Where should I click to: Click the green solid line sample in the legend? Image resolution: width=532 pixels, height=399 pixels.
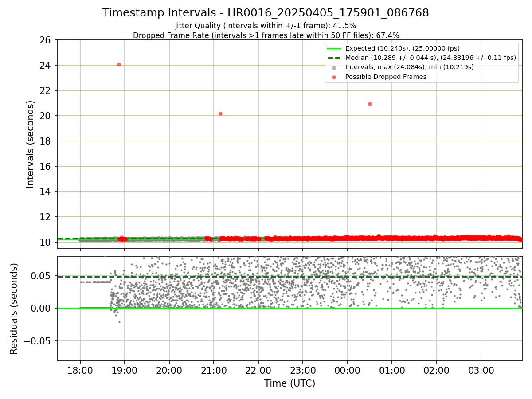(x=334, y=48)
